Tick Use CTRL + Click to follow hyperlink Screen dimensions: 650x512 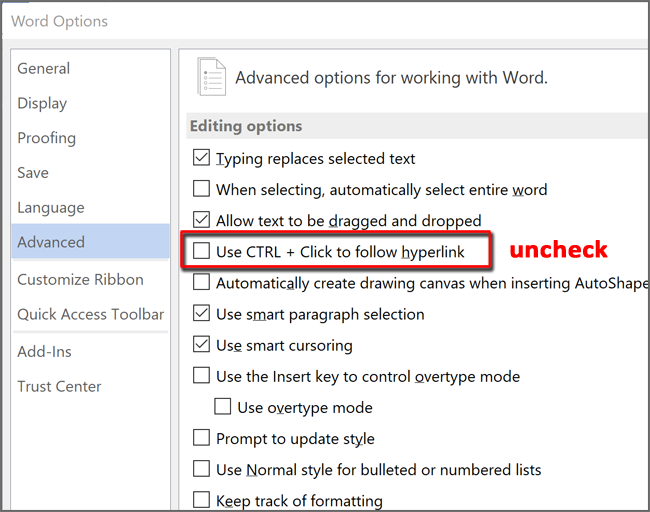coord(201,251)
